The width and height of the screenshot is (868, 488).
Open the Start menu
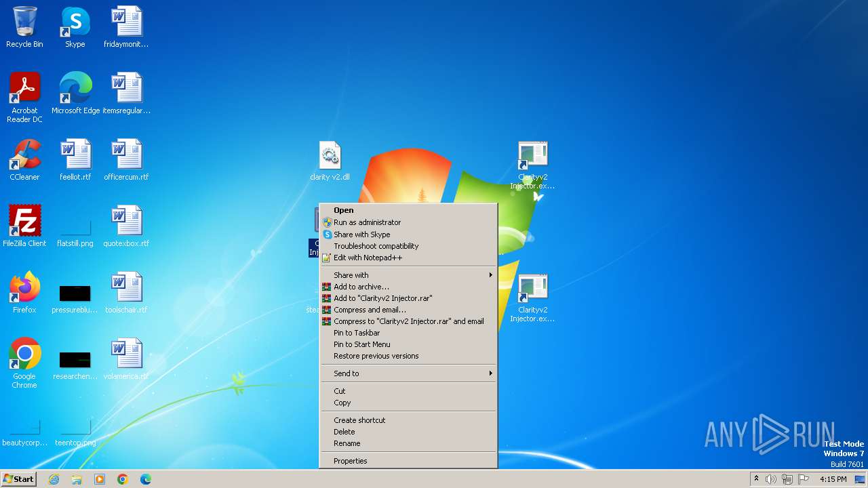point(19,479)
